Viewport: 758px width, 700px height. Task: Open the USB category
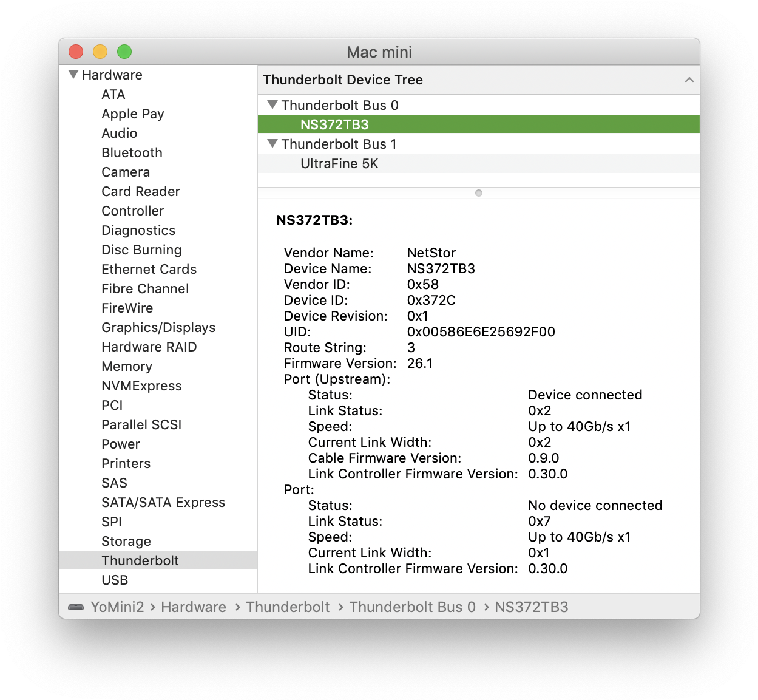click(x=115, y=580)
